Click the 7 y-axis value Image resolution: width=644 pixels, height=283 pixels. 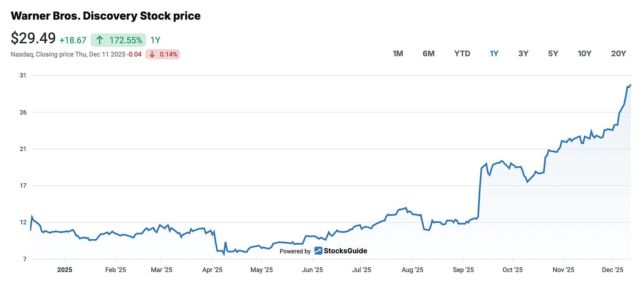coord(24,259)
